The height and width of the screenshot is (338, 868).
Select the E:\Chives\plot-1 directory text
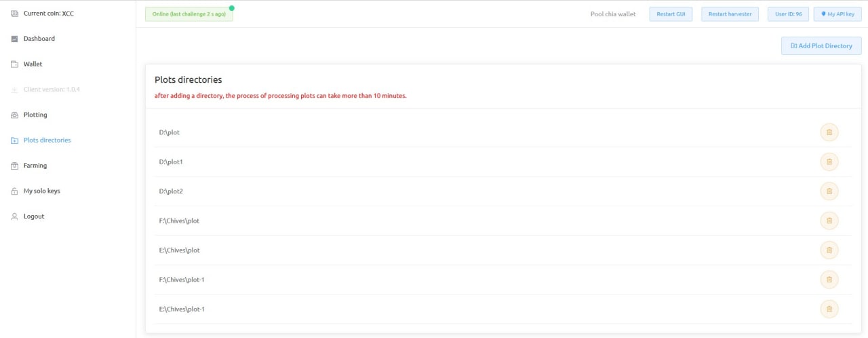tap(182, 309)
